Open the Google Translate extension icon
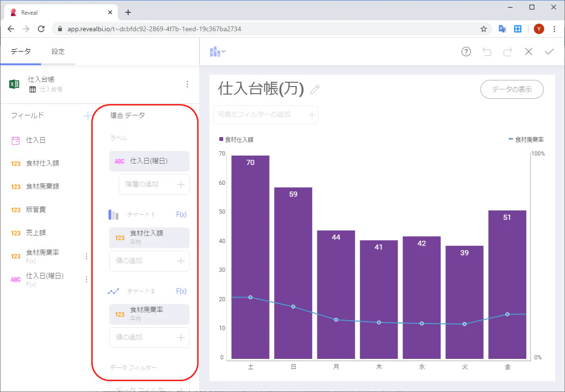The width and height of the screenshot is (565, 392). point(502,29)
